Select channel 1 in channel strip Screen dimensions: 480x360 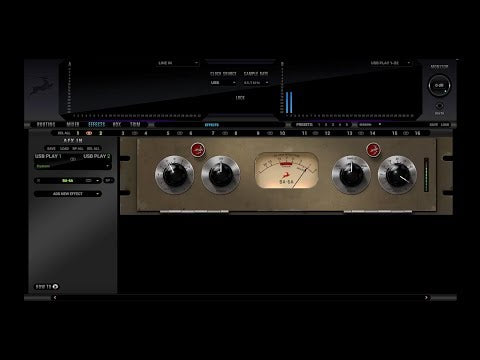[x=78, y=133]
